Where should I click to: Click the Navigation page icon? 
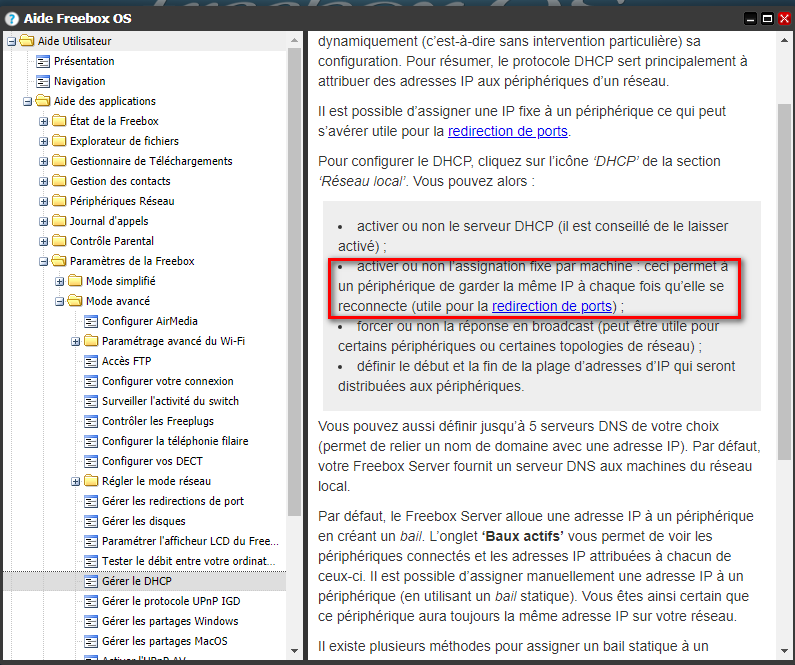[43, 81]
